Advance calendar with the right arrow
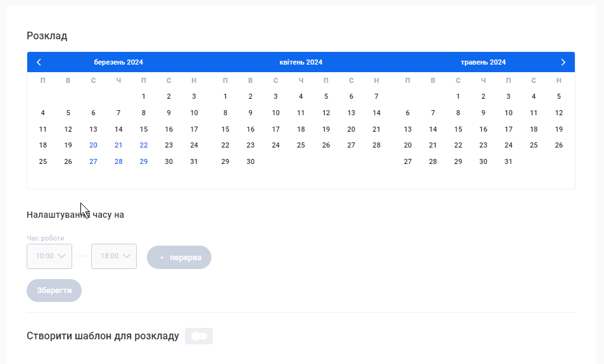Viewport: 604px width, 364px height. click(x=563, y=62)
